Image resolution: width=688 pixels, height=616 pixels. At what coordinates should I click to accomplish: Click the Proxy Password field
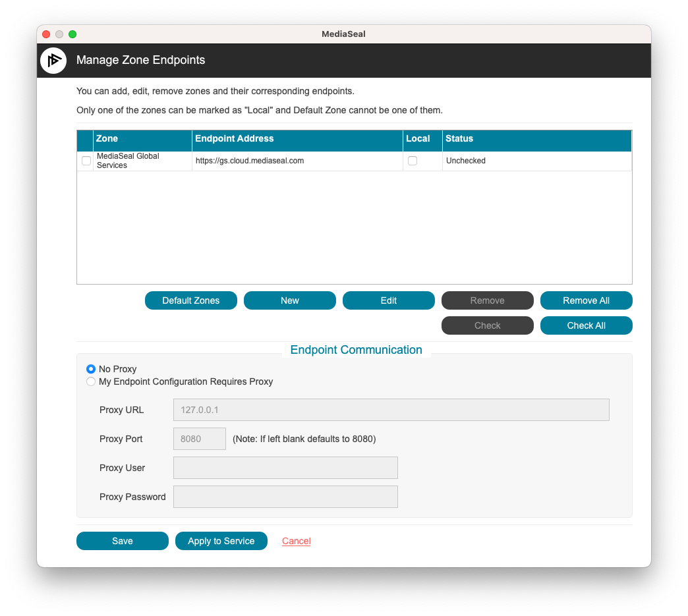(285, 497)
